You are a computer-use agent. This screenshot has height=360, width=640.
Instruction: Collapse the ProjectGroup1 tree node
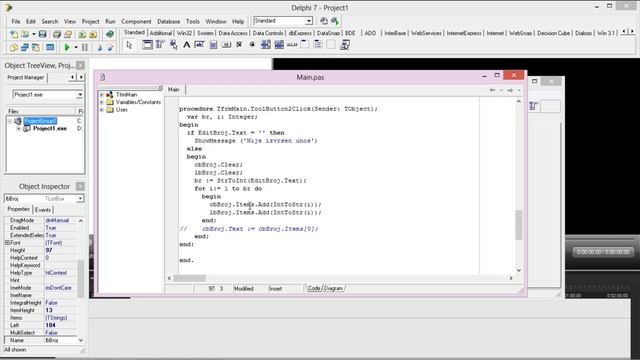[x=10, y=121]
